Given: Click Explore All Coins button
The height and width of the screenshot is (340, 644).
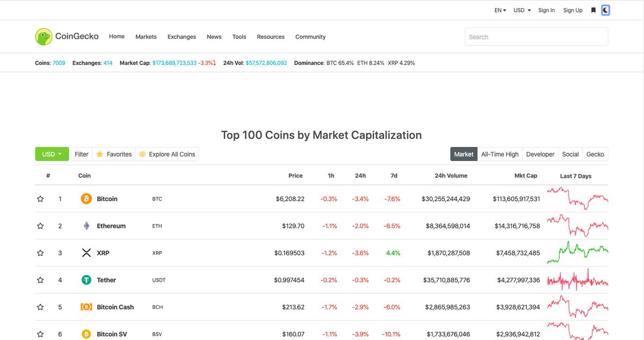Looking at the screenshot, I should point(167,154).
